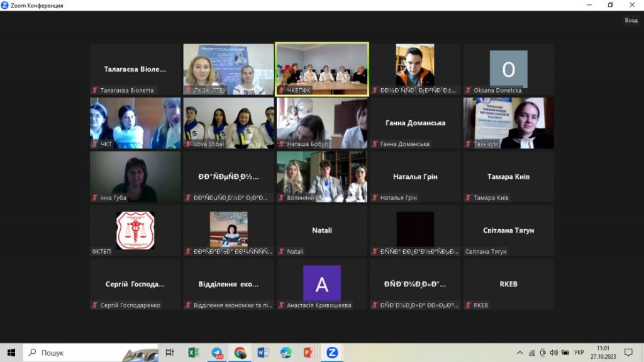This screenshot has height=362, width=644.
Task: Switch to Google Chrome in the taskbar
Action: point(240,353)
